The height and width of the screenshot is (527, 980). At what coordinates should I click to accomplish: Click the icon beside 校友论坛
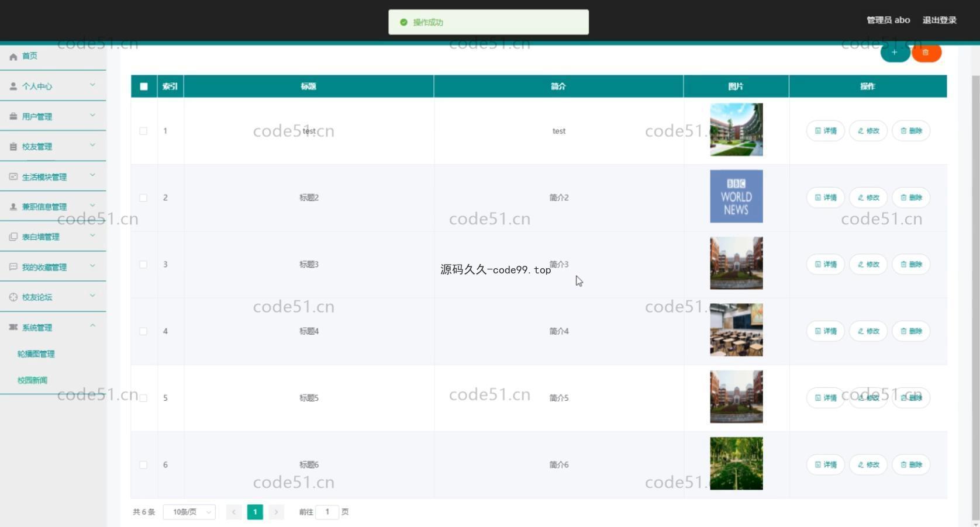(13, 297)
